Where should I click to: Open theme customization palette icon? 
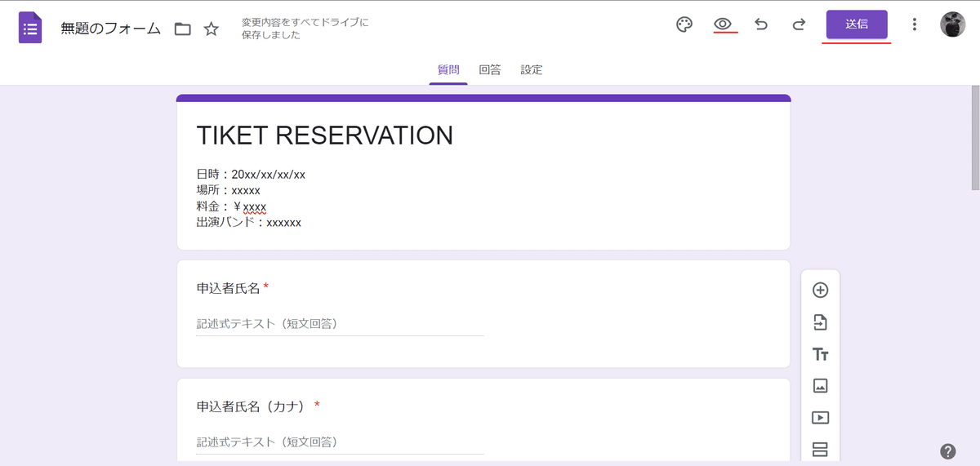(x=684, y=24)
